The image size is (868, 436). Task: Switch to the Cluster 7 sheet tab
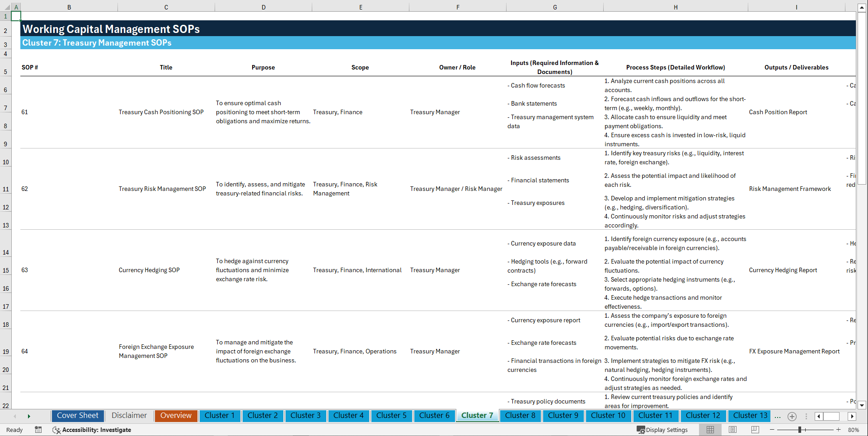[x=477, y=415]
